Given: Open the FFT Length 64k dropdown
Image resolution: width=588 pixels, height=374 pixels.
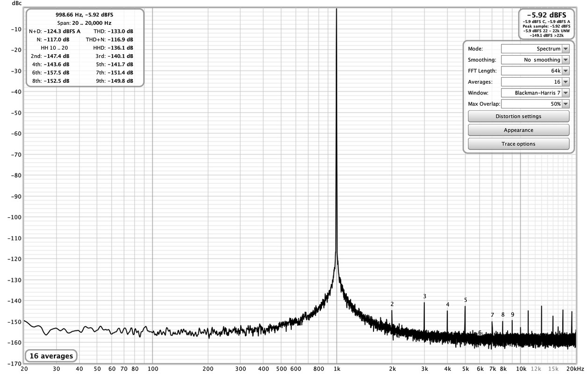Looking at the screenshot, I should pos(535,71).
